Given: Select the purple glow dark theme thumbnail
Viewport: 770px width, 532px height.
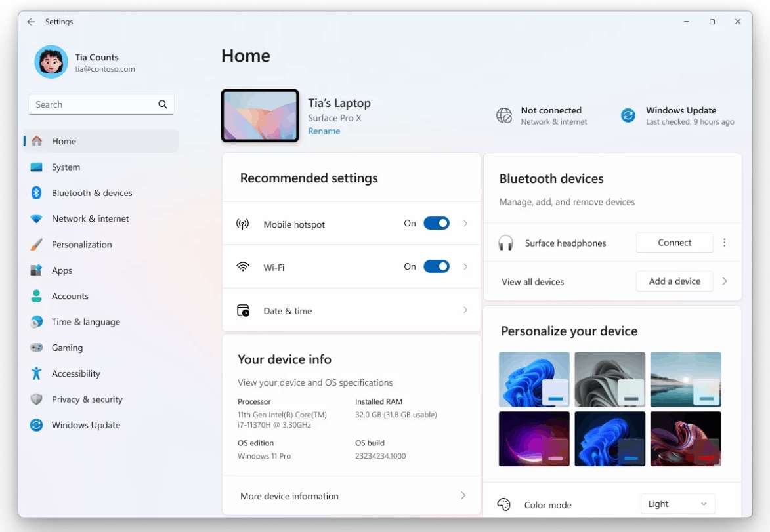Looking at the screenshot, I should [x=534, y=438].
